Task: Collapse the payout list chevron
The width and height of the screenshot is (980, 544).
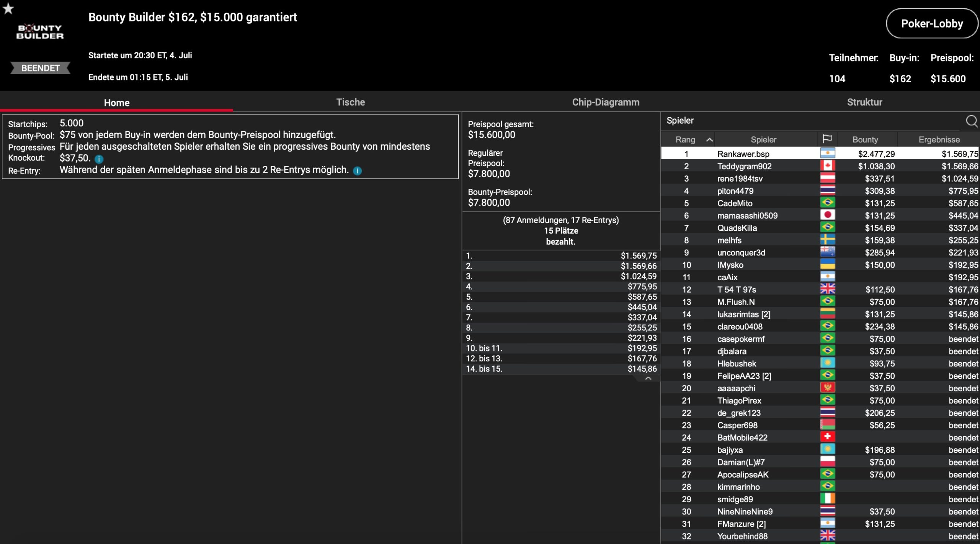Action: pos(648,378)
